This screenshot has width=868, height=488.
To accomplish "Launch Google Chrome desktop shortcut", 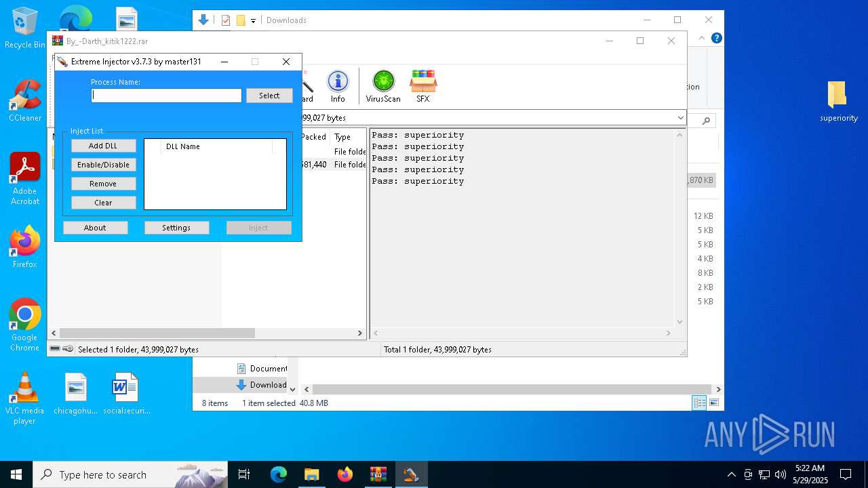I will [x=25, y=325].
